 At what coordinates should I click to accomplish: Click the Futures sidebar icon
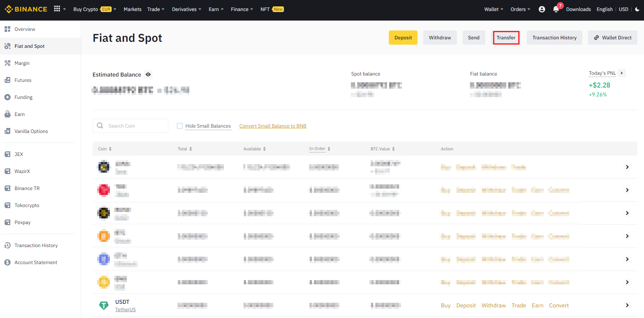pos(7,80)
